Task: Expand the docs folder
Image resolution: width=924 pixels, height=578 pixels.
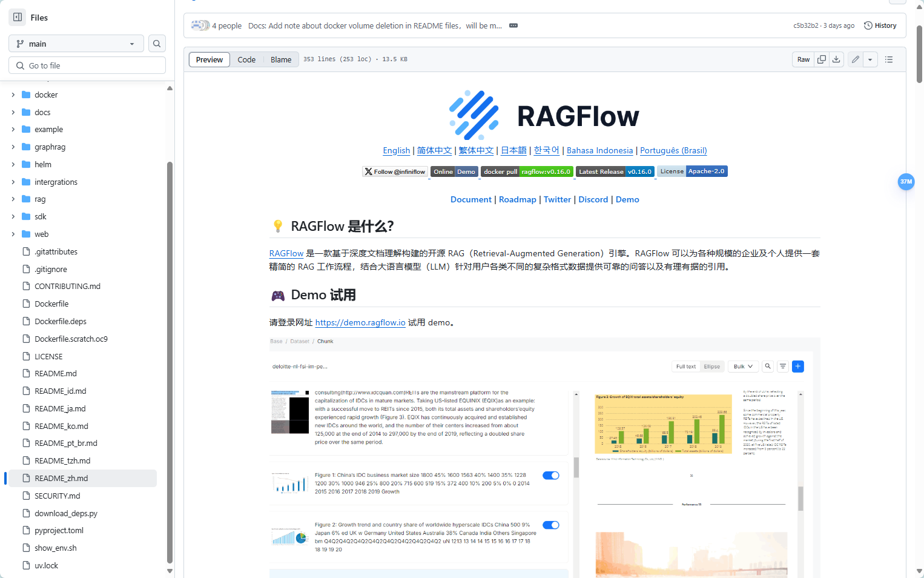Action: tap(13, 112)
